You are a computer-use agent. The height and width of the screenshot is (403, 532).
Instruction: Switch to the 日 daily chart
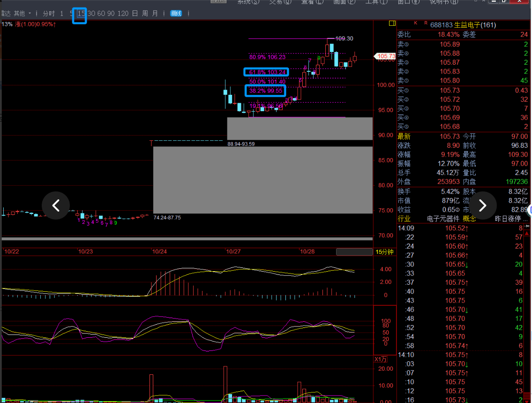coord(135,14)
